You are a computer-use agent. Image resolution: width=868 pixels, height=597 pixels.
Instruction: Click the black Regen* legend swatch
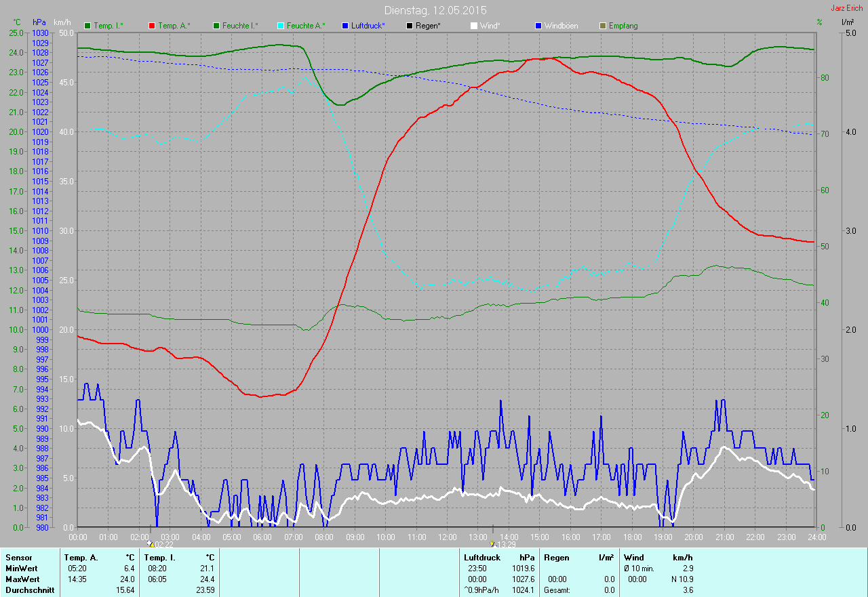click(x=410, y=26)
